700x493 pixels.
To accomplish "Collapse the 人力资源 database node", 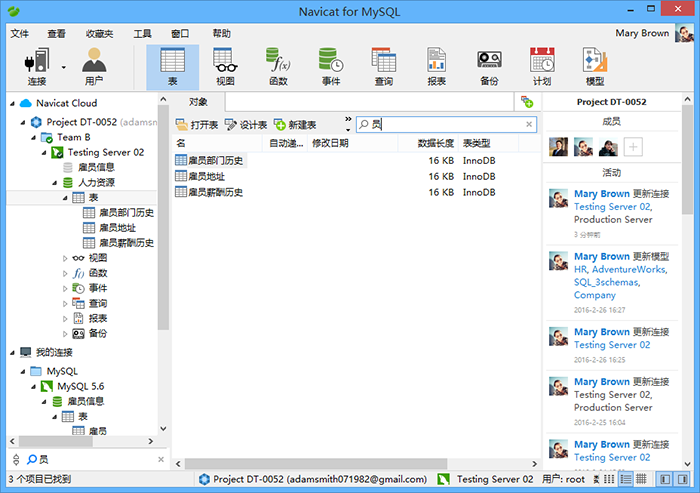I will pyautogui.click(x=54, y=183).
